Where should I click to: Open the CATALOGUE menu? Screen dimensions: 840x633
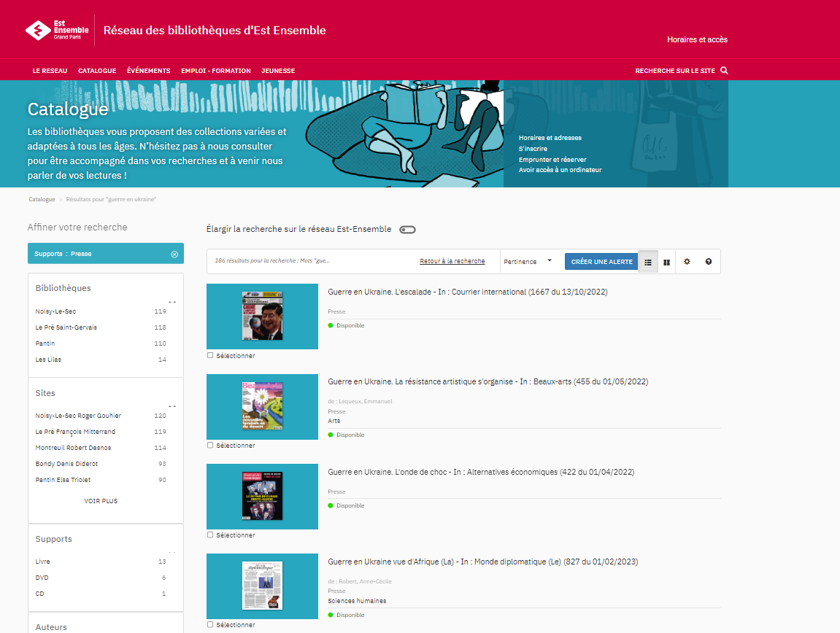97,71
